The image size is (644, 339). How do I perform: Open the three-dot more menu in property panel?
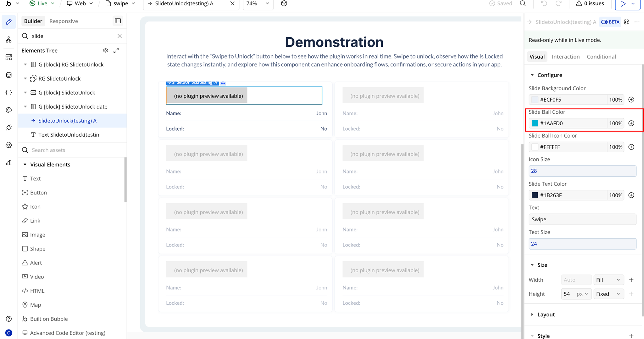tap(637, 22)
